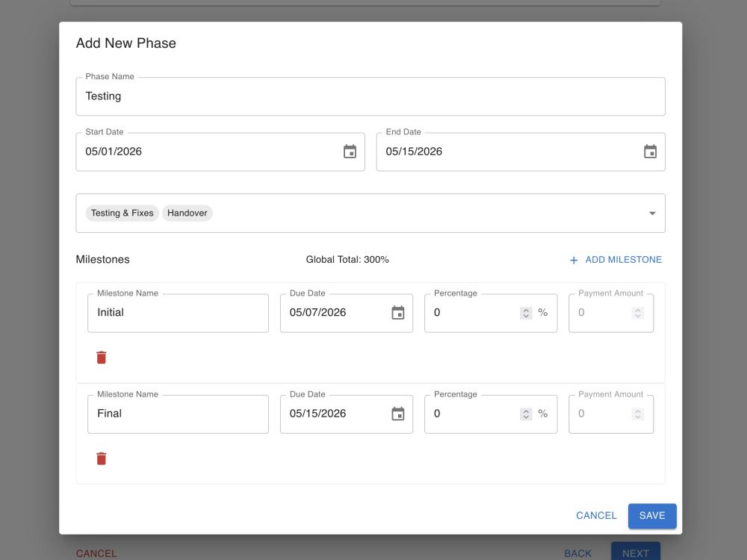Click Payment Amount field of Initial milestone
Image resolution: width=747 pixels, height=560 pixels.
coord(611,313)
